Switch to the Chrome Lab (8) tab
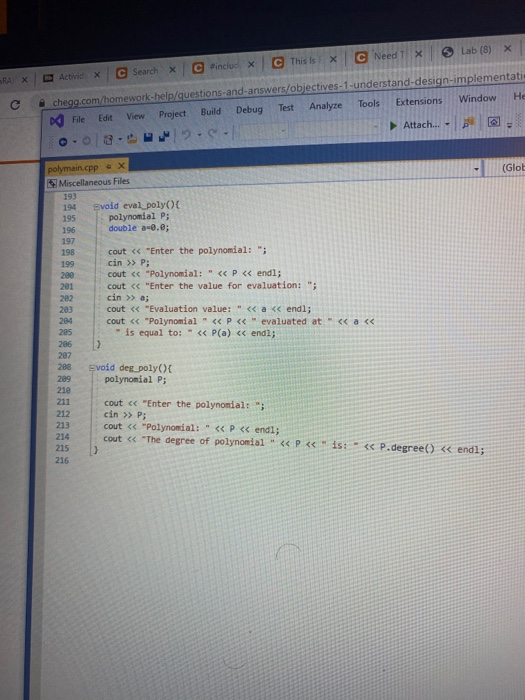Screen dimensions: 525x700 click(x=476, y=50)
